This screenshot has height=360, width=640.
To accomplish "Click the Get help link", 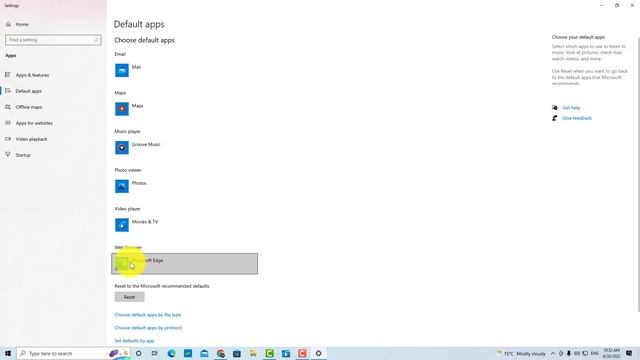I will 571,108.
